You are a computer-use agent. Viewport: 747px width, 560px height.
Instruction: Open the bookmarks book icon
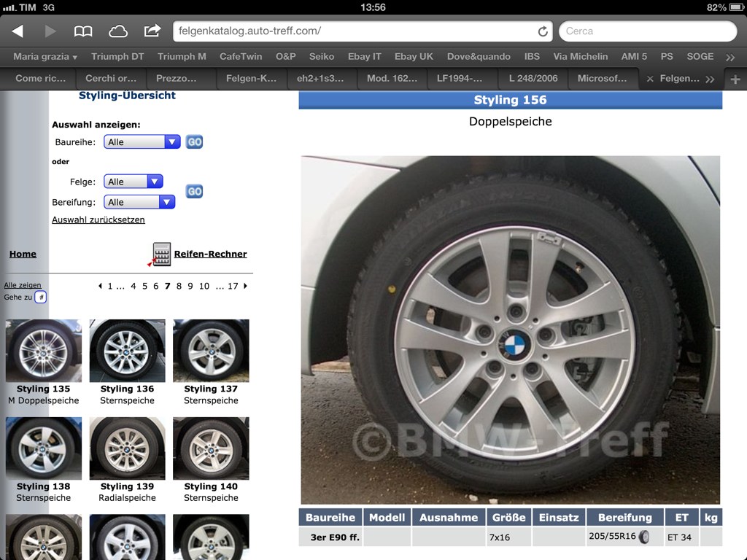coord(83,31)
